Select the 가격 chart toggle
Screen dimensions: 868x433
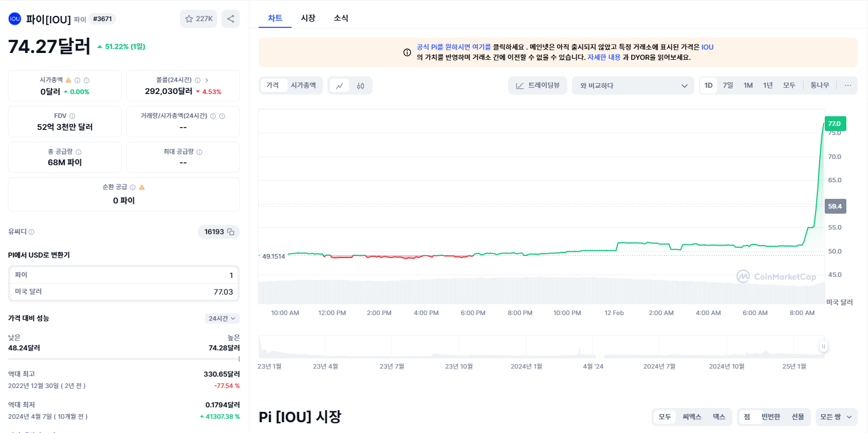(x=273, y=85)
